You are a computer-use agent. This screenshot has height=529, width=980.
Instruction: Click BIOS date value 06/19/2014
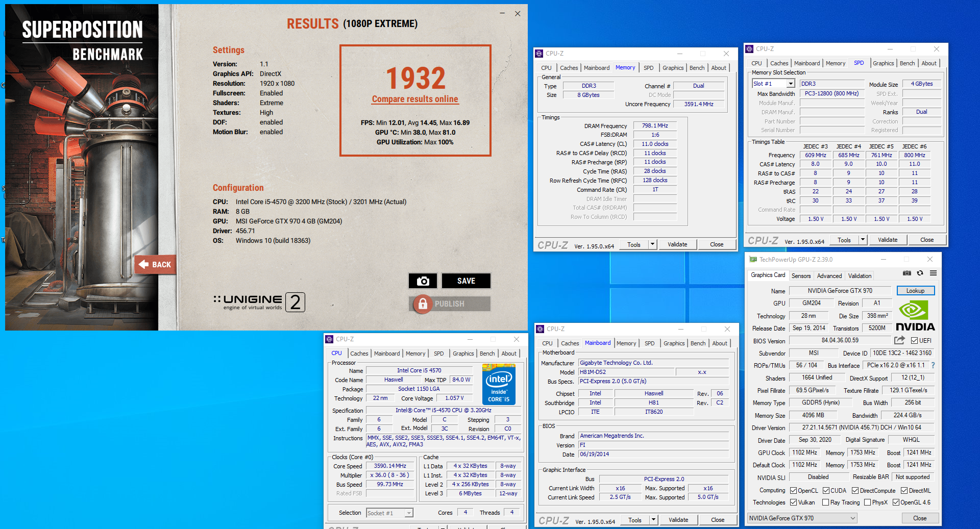[x=653, y=454]
